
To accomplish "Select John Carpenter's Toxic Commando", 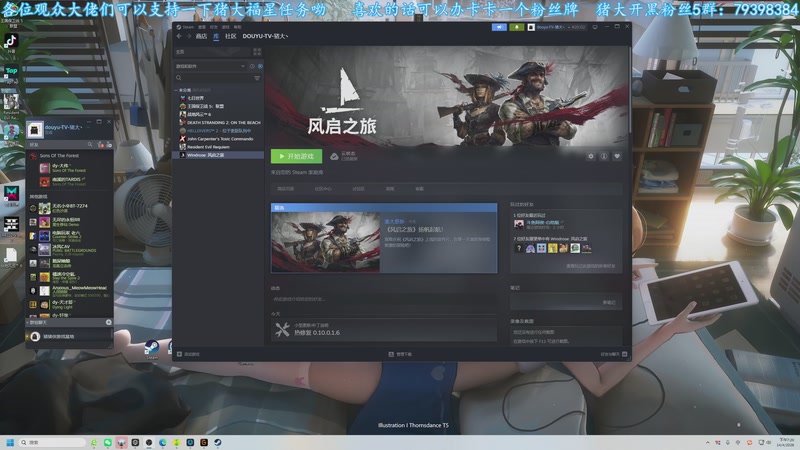I will click(x=219, y=139).
